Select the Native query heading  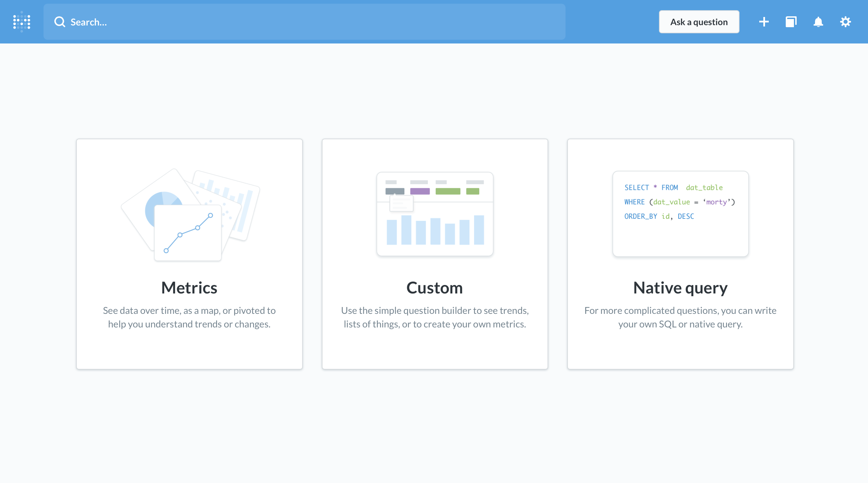click(x=680, y=288)
